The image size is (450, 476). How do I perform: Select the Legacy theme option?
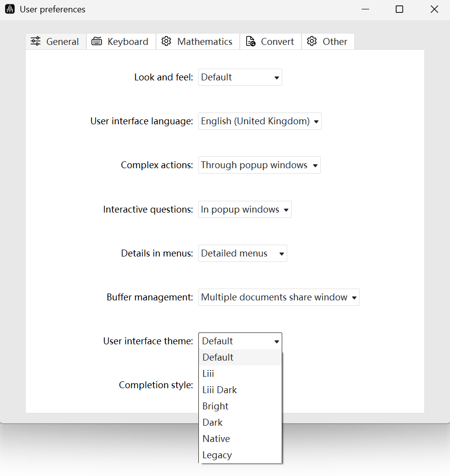pos(217,455)
